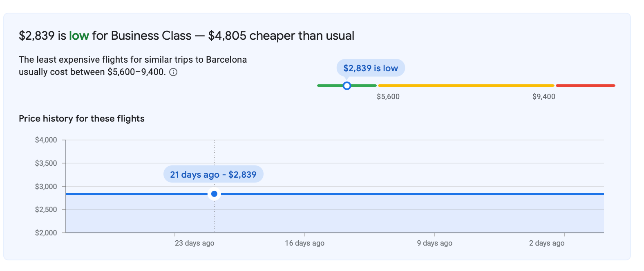Click the $5,600 label under the range bar
The image size is (644, 271).
[x=388, y=97]
